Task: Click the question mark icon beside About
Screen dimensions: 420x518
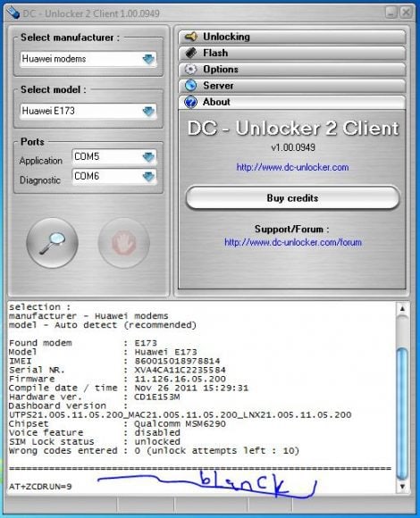Action: point(190,102)
